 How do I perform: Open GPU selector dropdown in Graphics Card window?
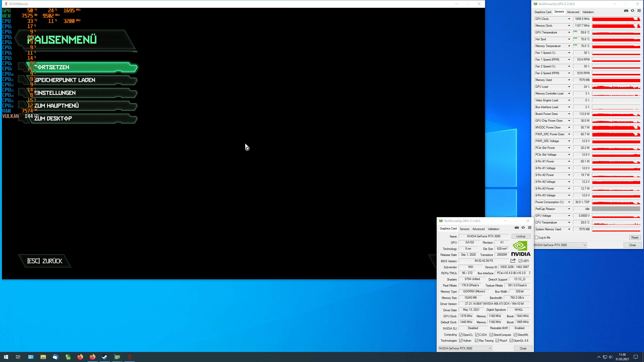coord(465,348)
